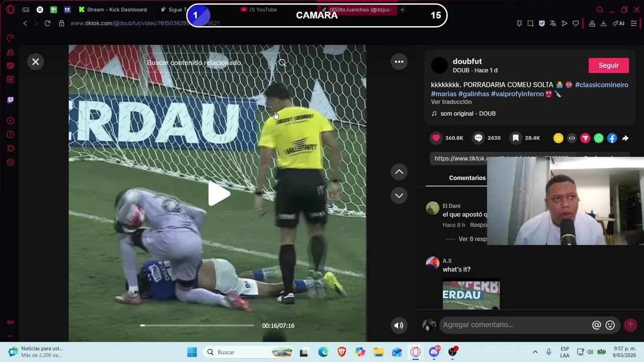Open image thumbnail in A.S comment
The height and width of the screenshot is (362, 644).
471,294
